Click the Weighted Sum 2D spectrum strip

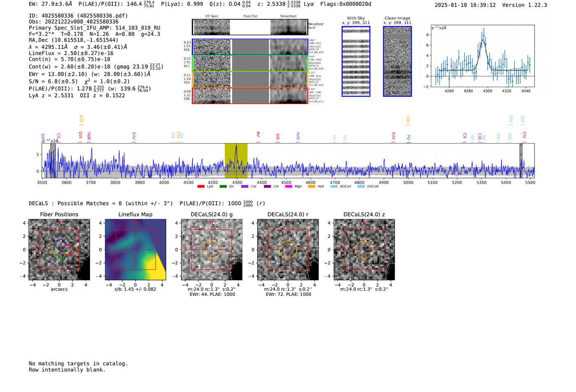coord(250,27)
